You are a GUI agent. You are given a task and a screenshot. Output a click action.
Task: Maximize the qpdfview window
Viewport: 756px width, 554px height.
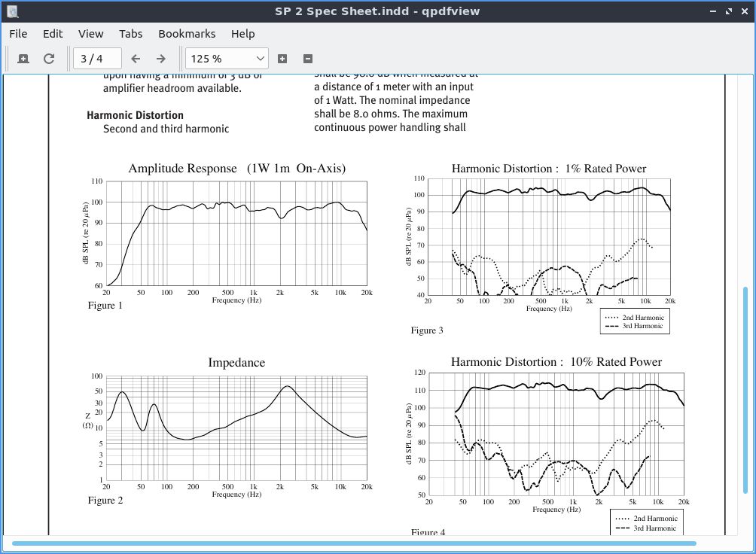[729, 11]
